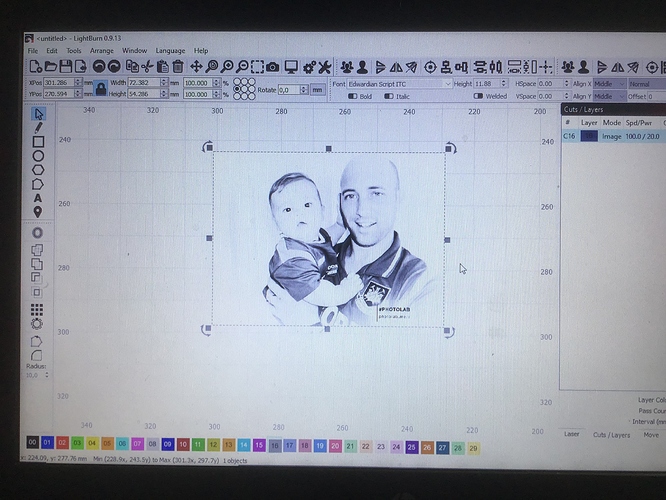The height and width of the screenshot is (500, 666).
Task: Open the Align Y dropdown
Action: click(610, 97)
